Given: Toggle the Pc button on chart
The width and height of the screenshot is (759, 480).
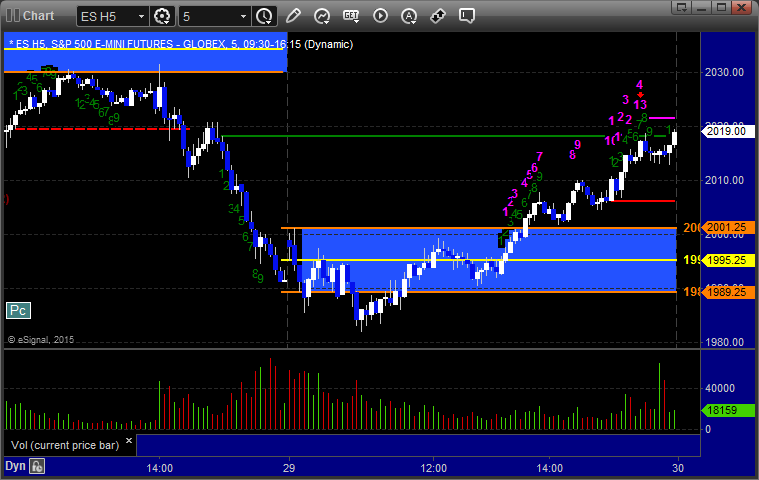Looking at the screenshot, I should click(18, 311).
